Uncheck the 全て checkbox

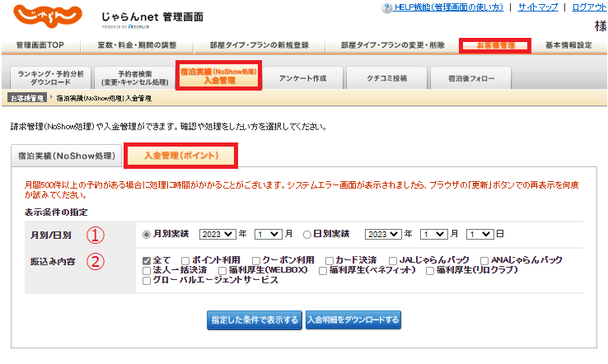point(147,260)
